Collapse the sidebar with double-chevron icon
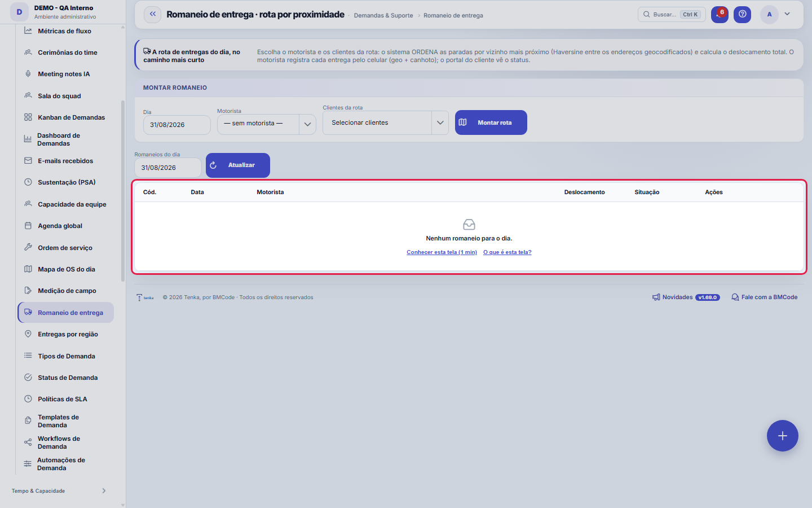 (153, 14)
